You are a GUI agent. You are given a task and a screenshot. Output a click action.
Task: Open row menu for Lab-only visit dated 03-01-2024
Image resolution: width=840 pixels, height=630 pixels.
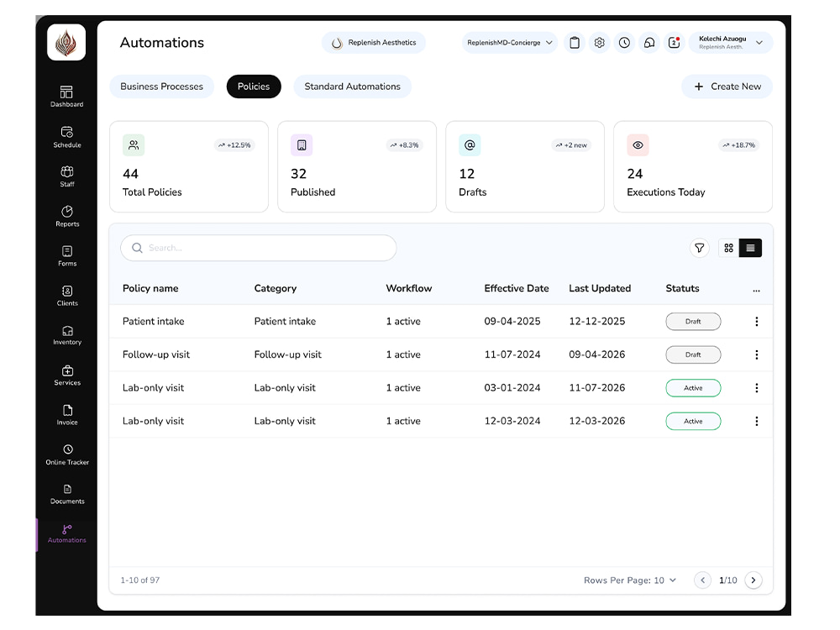coord(757,388)
